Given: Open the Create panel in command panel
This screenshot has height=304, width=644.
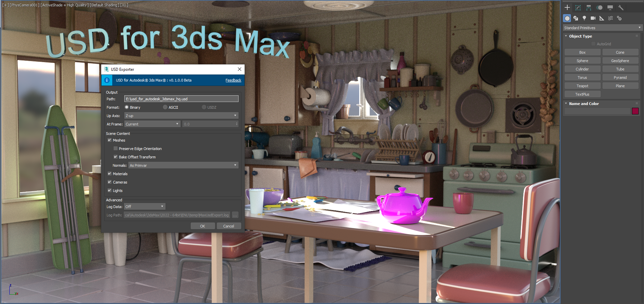Looking at the screenshot, I should [x=567, y=7].
